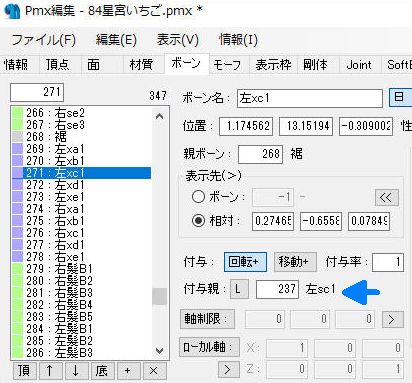
Task: Click the bone list scrollbar thumb
Action: tap(160, 296)
